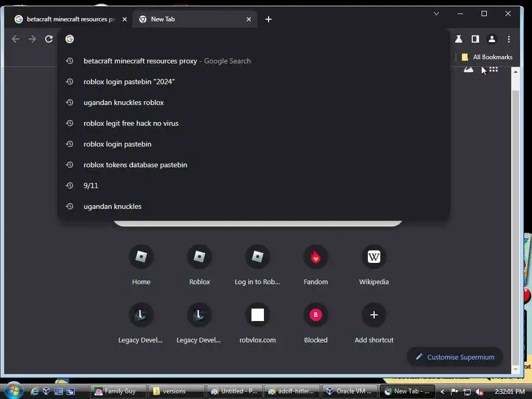Click Customise Supermium button
Image resolution: width=532 pixels, height=399 pixels.
(x=455, y=357)
